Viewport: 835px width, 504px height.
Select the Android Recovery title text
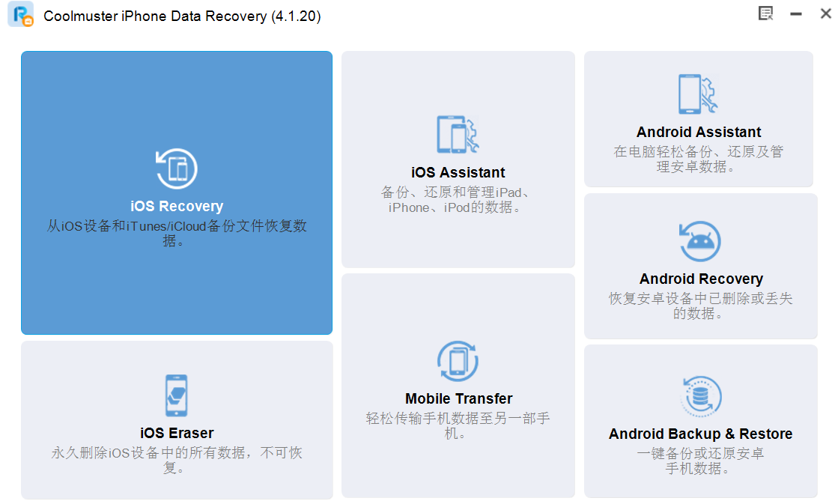click(x=701, y=279)
